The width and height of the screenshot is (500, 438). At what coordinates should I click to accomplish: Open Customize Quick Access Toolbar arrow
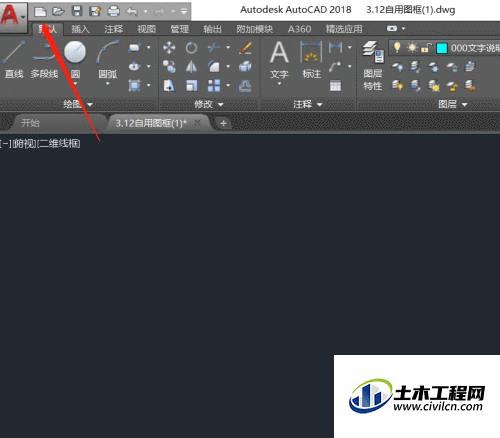coord(184,12)
